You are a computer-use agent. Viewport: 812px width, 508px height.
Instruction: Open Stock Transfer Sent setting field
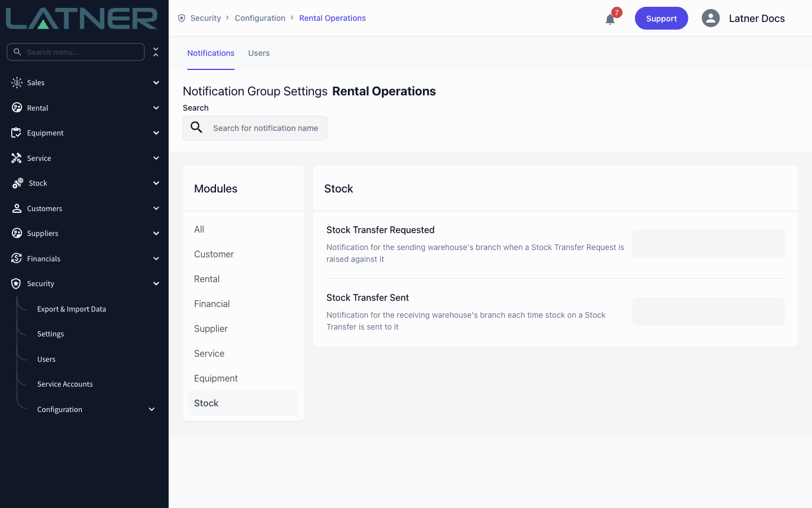(x=708, y=311)
